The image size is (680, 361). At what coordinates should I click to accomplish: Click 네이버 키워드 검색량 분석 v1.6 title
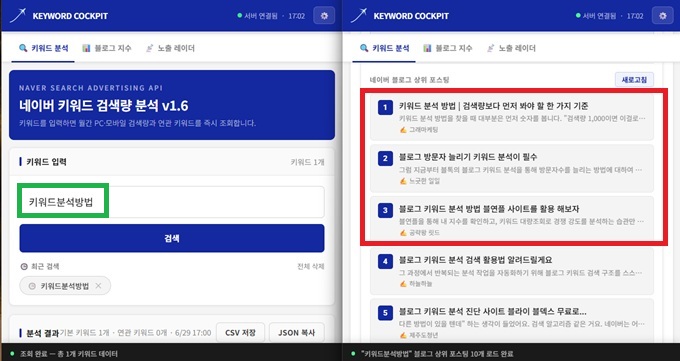coord(104,106)
